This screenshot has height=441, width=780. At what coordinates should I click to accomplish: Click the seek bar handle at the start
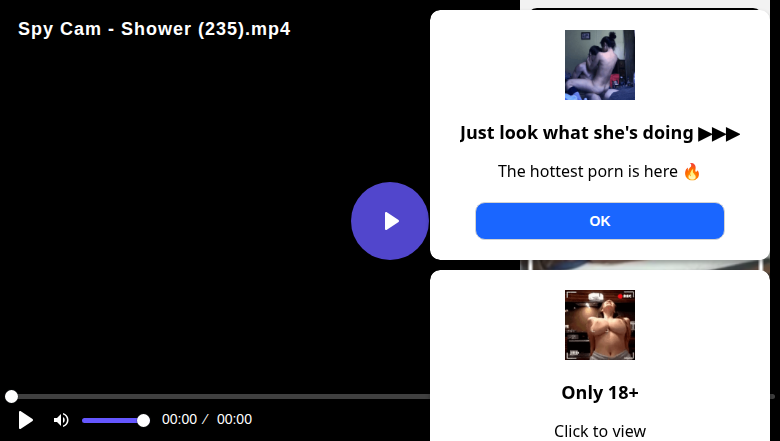point(11,396)
